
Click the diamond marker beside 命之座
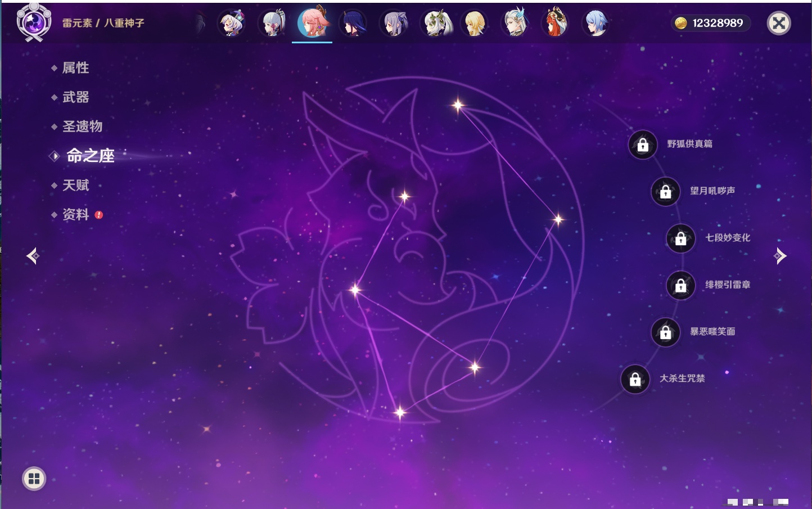point(55,156)
